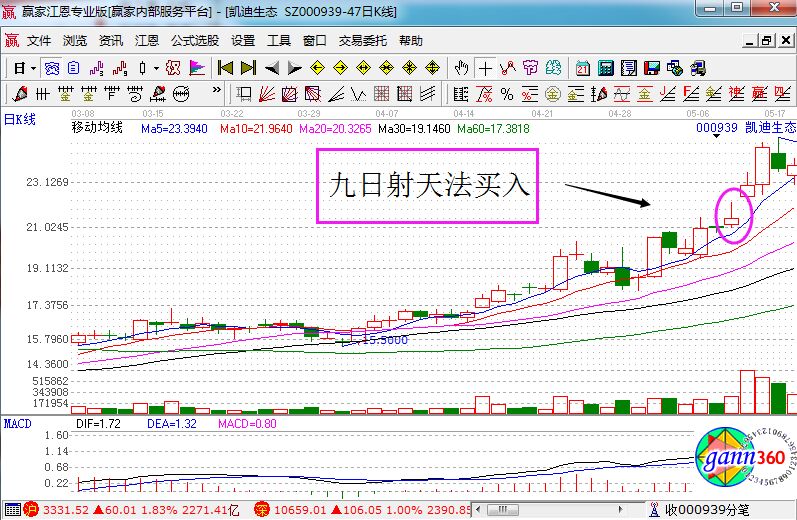Toggle the crosshair cursor tool

tap(485, 68)
